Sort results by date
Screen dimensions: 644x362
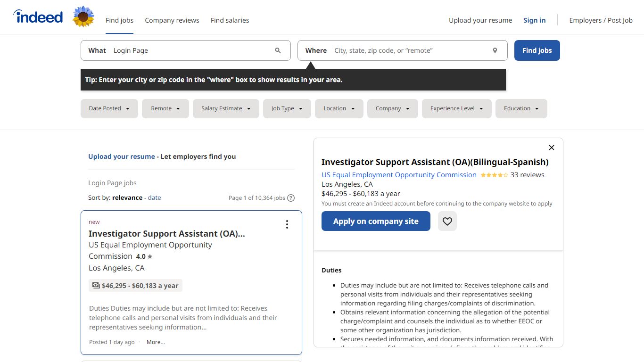154,198
